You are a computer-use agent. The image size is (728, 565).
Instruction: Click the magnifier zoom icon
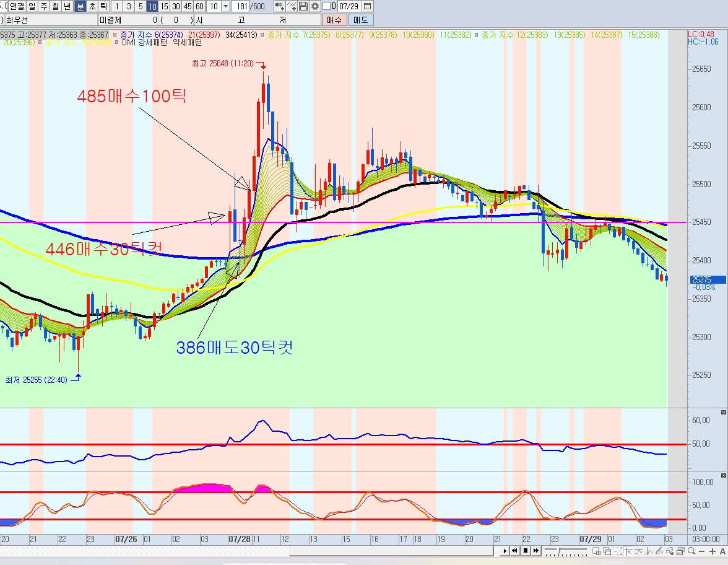pos(692,551)
